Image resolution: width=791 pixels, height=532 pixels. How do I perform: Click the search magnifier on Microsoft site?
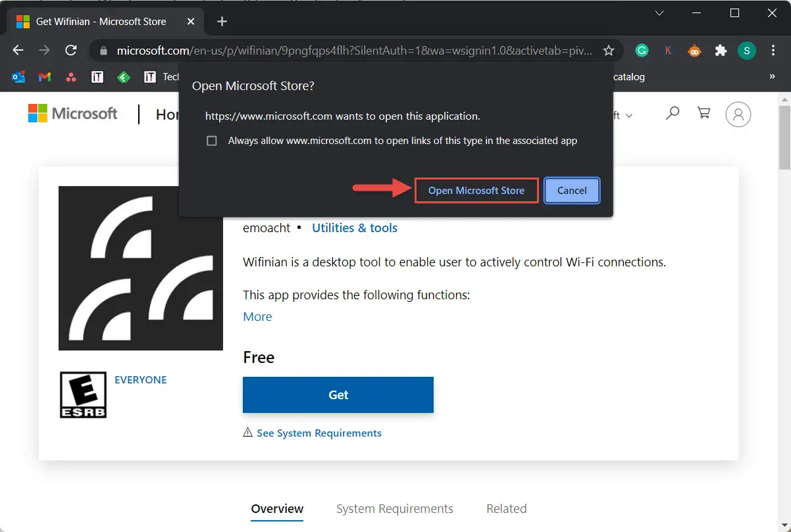coord(672,114)
